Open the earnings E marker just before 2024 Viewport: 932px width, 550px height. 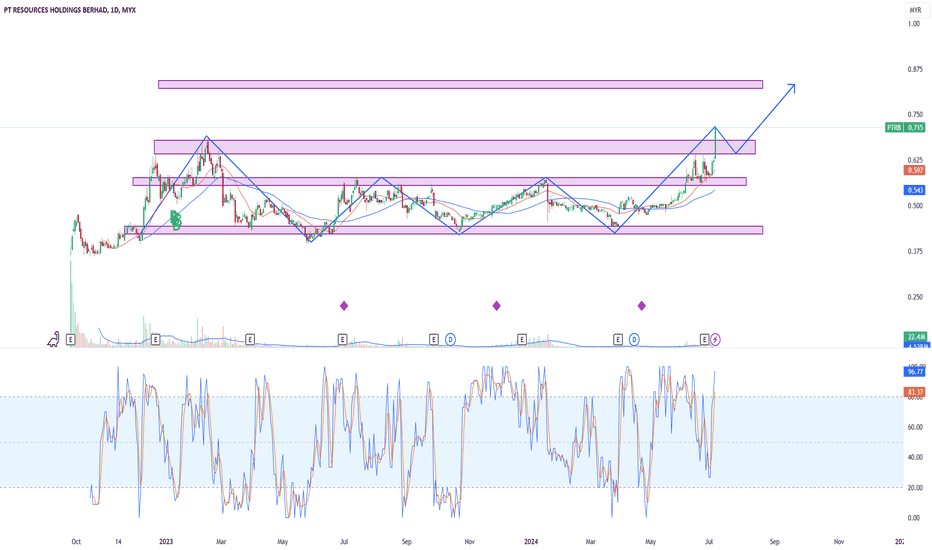[522, 340]
